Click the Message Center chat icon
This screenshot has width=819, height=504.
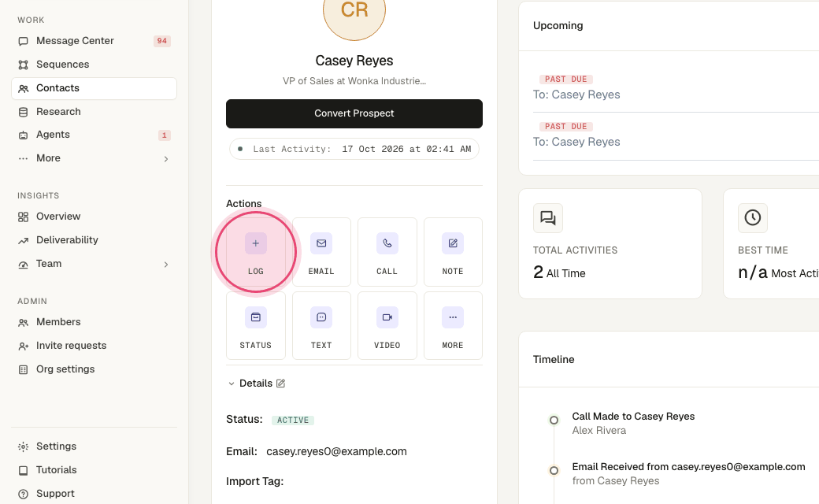[23, 41]
